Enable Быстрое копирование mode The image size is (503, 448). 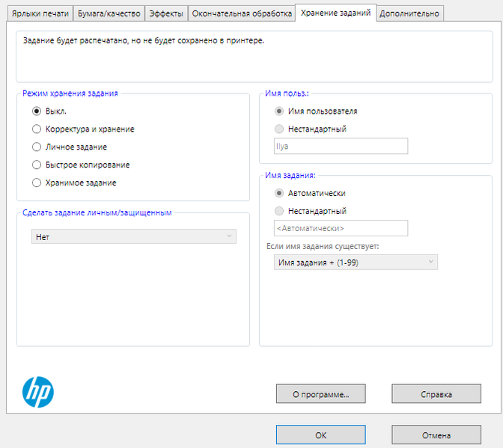(x=37, y=165)
